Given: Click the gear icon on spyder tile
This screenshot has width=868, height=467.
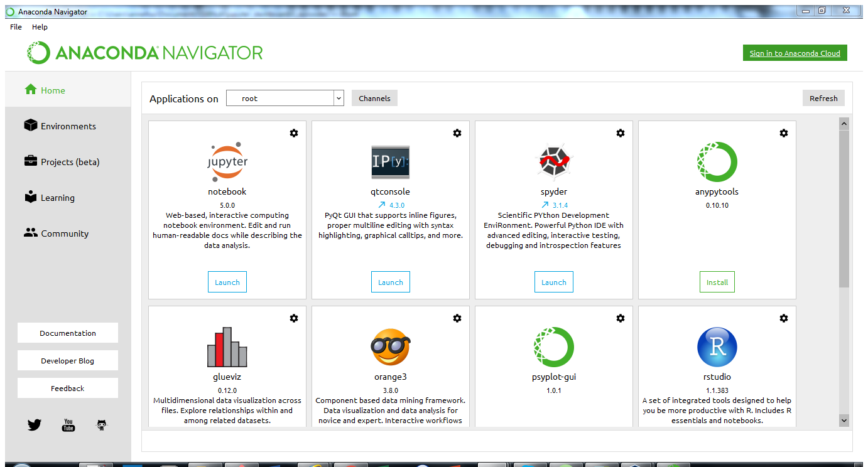Looking at the screenshot, I should tap(621, 133).
